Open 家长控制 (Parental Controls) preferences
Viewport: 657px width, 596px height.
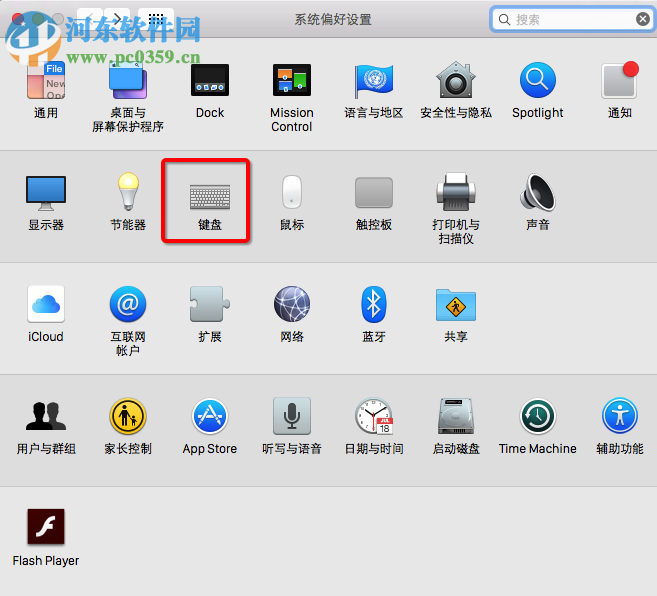(x=128, y=416)
